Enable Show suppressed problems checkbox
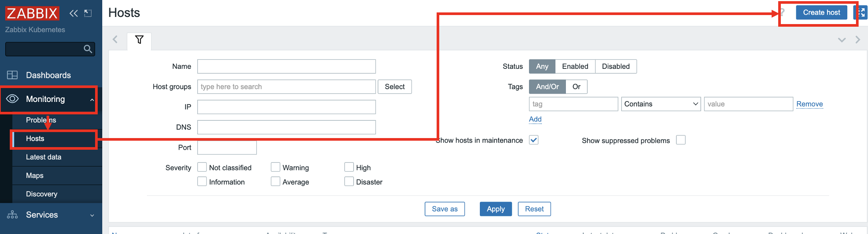This screenshot has width=868, height=234. pyautogui.click(x=680, y=140)
